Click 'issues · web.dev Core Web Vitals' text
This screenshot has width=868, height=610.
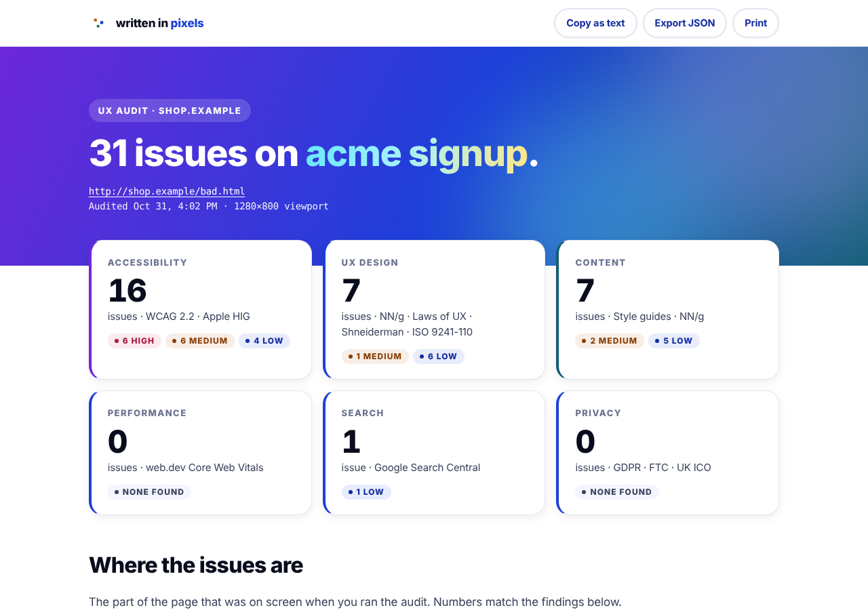click(186, 468)
